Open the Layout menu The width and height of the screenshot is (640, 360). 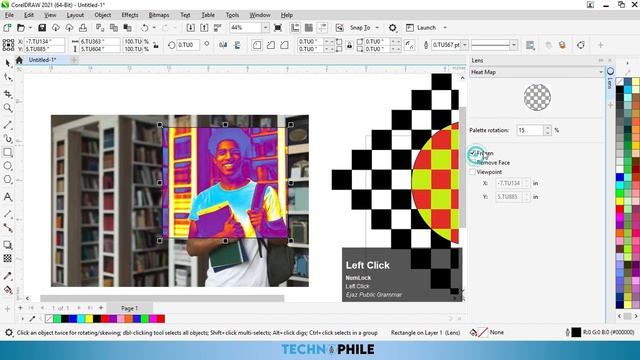tap(75, 15)
